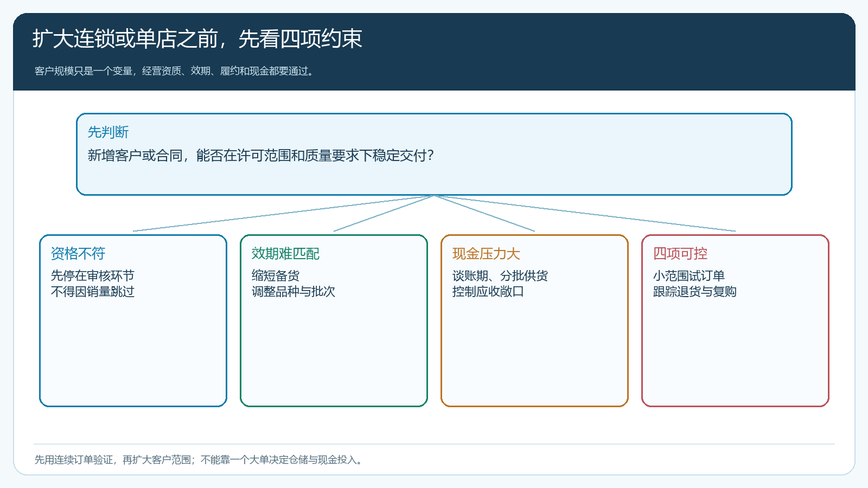Click the line 调整品种与批次
The width and height of the screenshot is (868, 488).
293,292
